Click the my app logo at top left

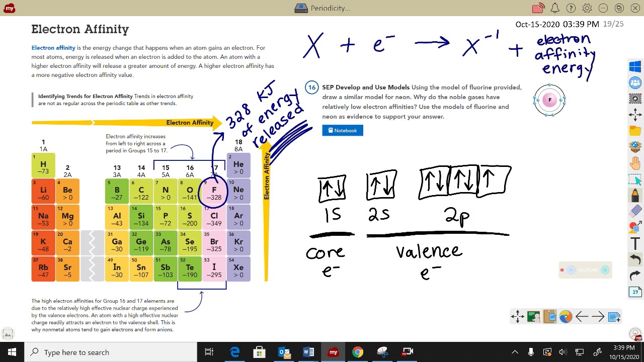click(x=9, y=8)
